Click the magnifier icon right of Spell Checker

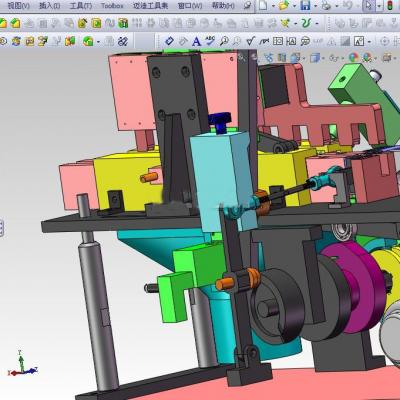(x=224, y=41)
